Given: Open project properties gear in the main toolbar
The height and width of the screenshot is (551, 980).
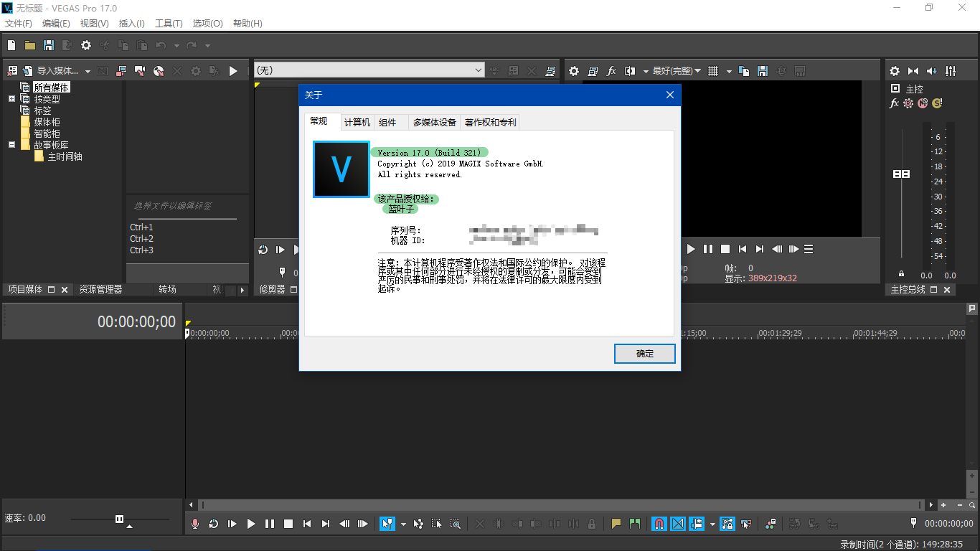Looking at the screenshot, I should point(86,45).
